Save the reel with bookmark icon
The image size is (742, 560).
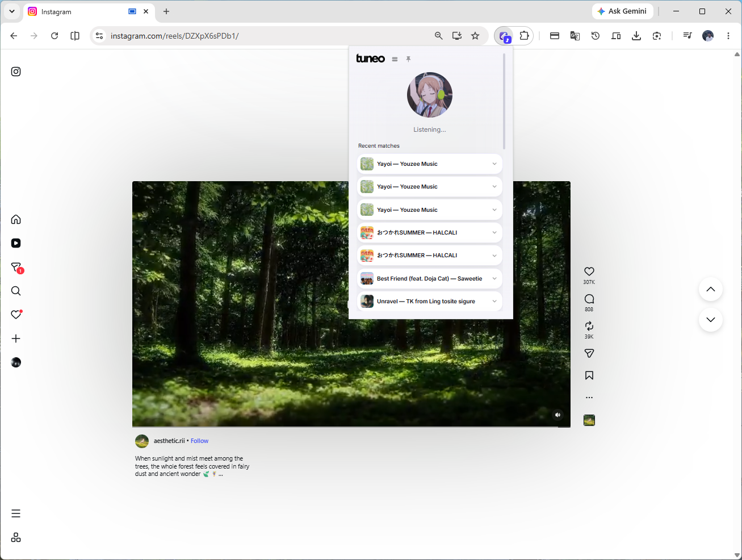589,375
